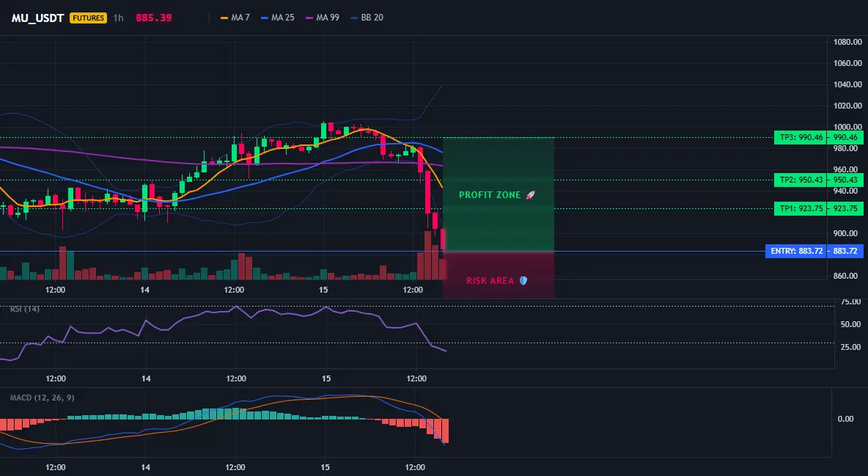
Task: Select the 1h timeframe label
Action: [118, 18]
